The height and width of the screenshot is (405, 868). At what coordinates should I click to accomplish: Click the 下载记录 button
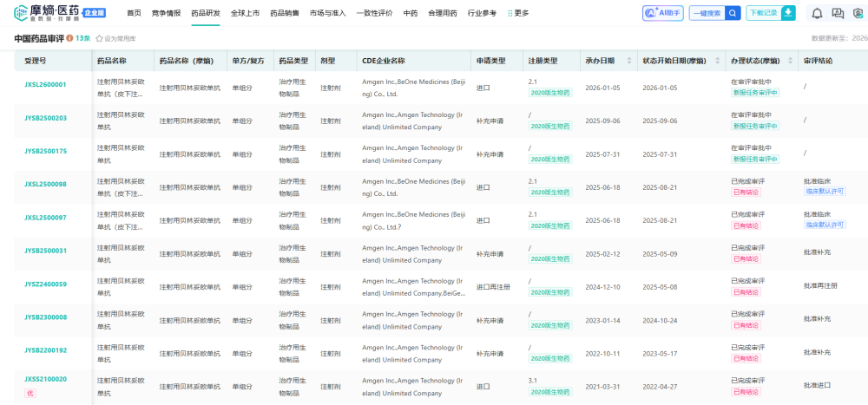coord(763,13)
